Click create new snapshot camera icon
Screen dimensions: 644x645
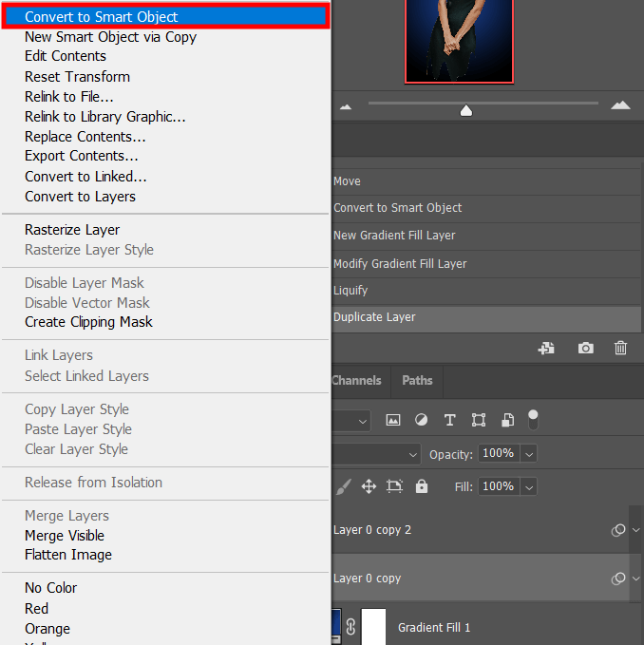586,349
